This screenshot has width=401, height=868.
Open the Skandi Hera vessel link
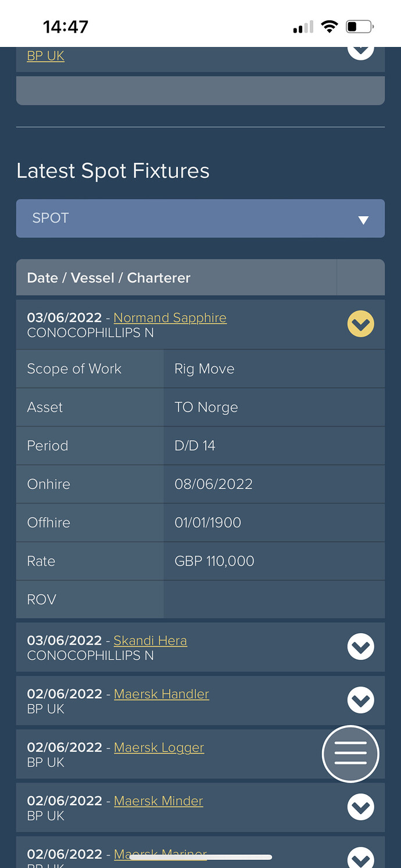(151, 640)
